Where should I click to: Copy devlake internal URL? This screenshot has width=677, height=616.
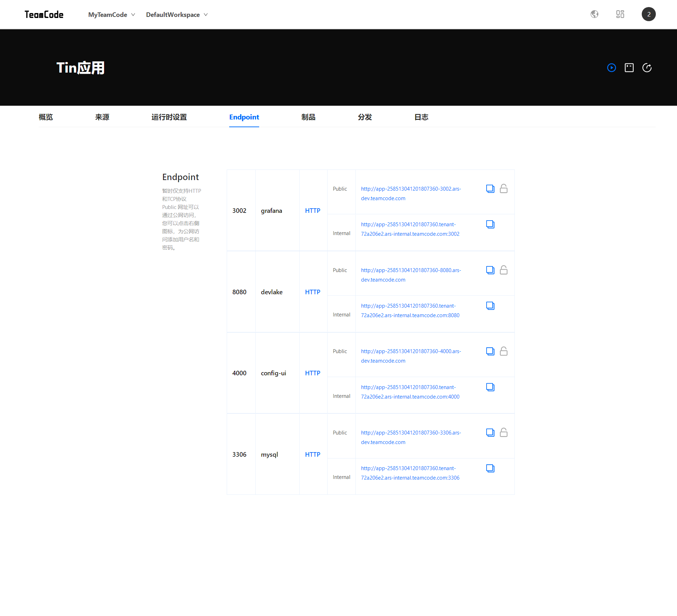(490, 306)
